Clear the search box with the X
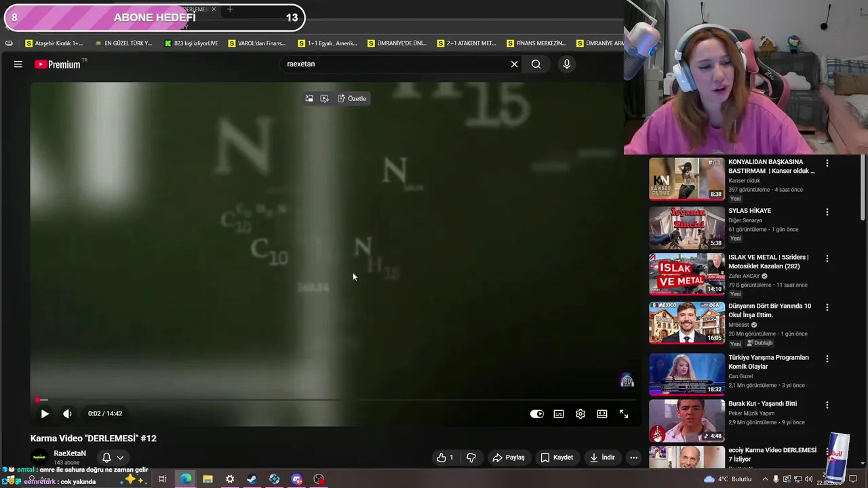The image size is (868, 488). [x=514, y=64]
